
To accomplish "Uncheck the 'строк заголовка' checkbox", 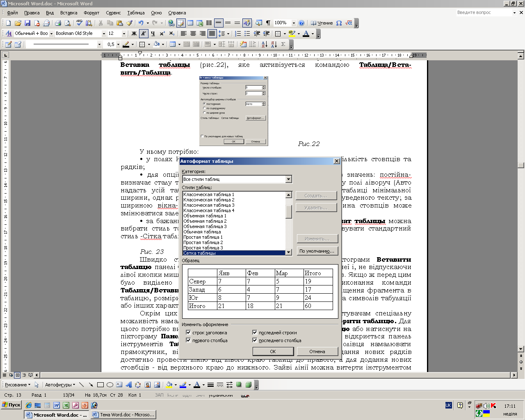I will click(188, 333).
